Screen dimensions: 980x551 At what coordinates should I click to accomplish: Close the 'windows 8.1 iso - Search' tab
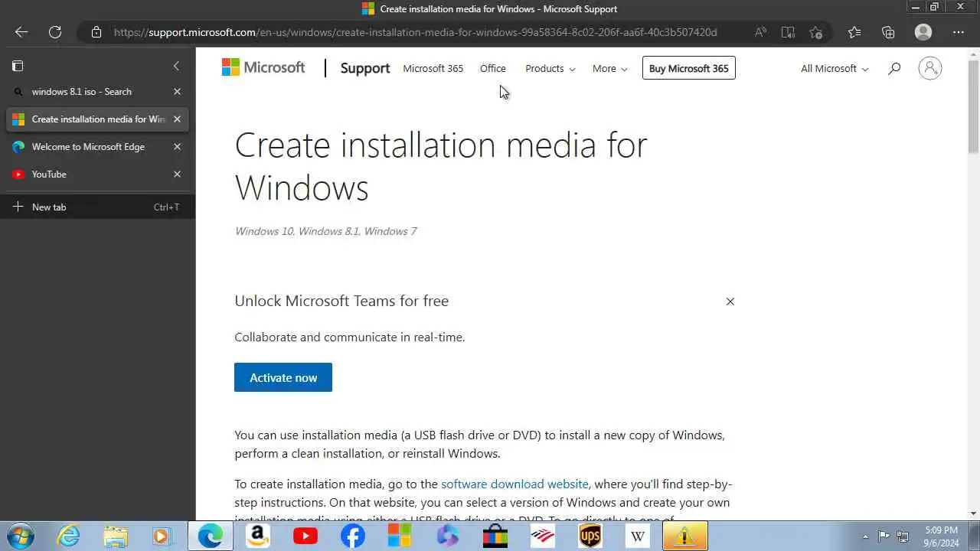click(x=177, y=91)
